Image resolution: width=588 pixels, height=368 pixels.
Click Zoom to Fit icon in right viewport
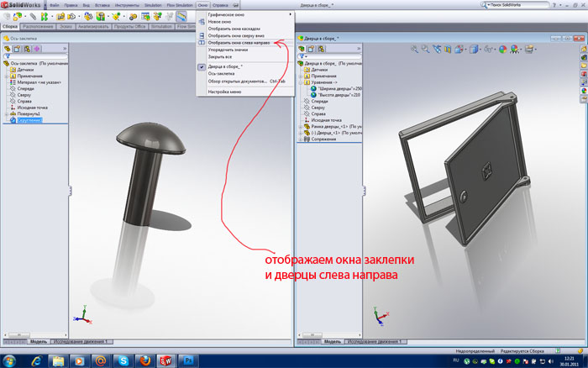414,50
